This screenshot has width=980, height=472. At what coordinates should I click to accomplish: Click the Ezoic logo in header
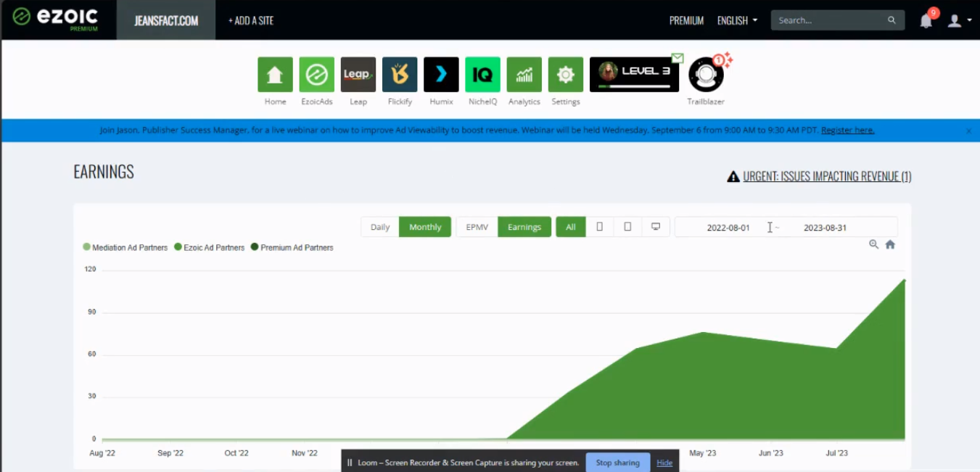54,18
